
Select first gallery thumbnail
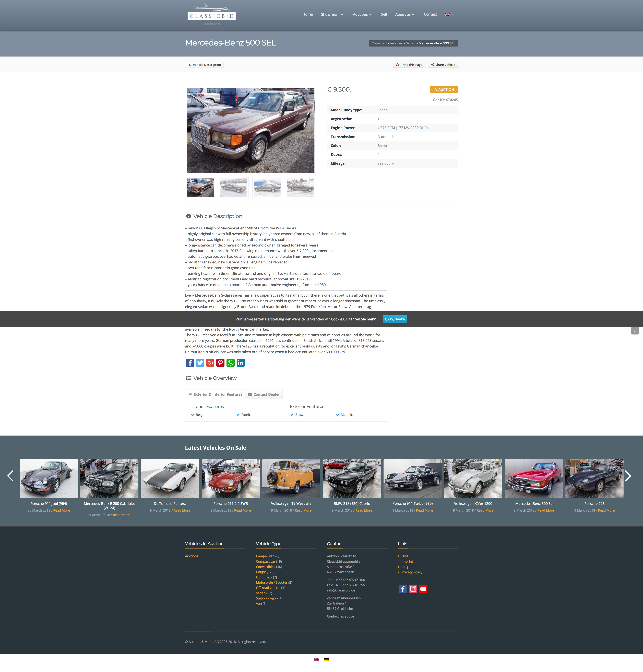point(200,188)
